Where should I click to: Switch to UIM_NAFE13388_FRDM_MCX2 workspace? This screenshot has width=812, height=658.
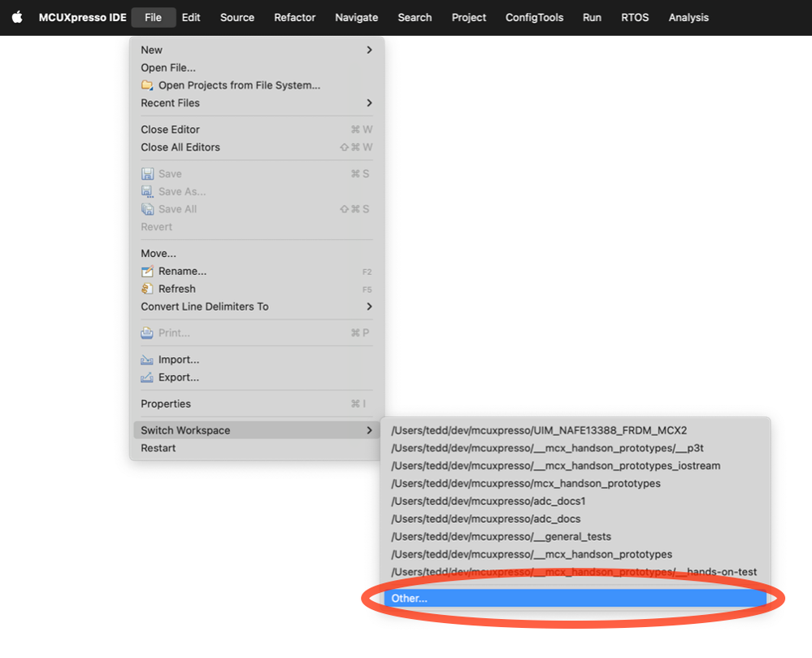click(x=575, y=430)
